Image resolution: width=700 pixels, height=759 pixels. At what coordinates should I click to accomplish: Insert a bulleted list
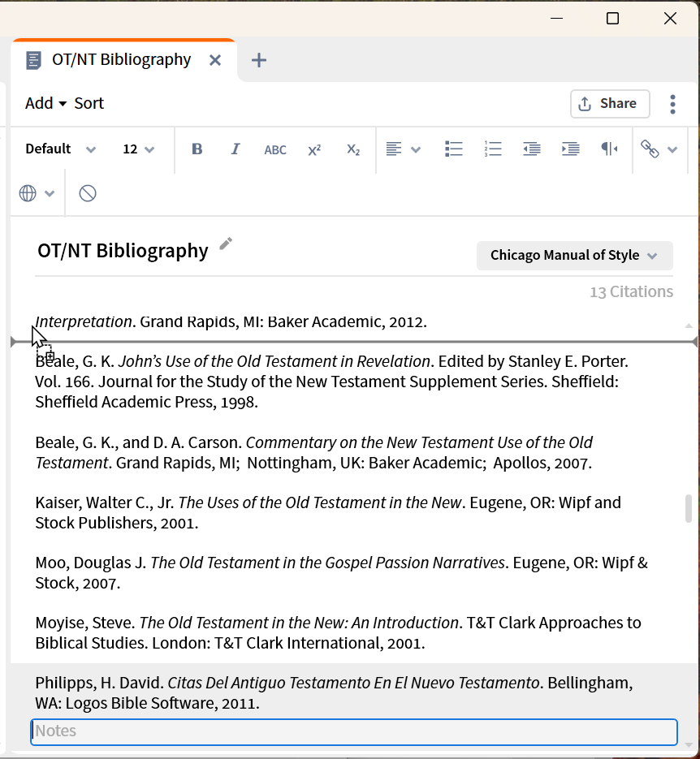[x=454, y=149]
